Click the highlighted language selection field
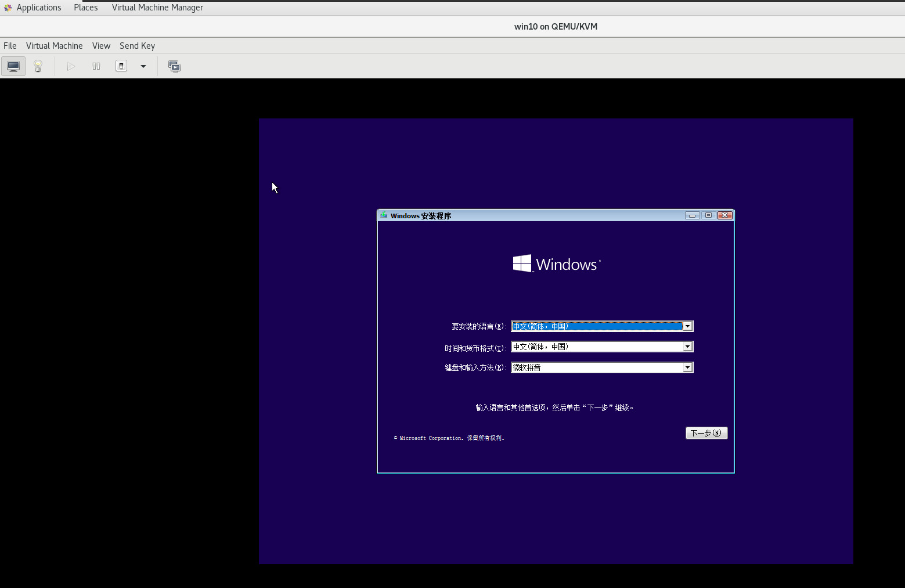This screenshot has height=588, width=905. click(598, 326)
